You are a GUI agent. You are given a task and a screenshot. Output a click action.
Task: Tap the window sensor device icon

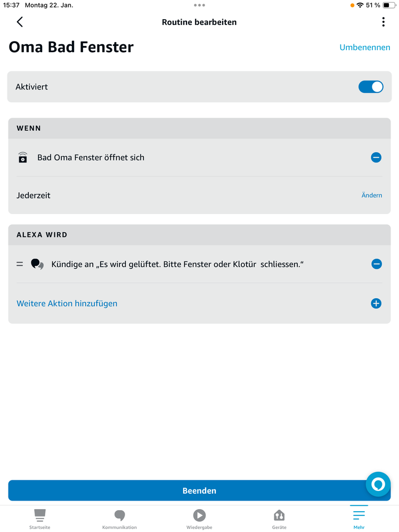point(22,158)
